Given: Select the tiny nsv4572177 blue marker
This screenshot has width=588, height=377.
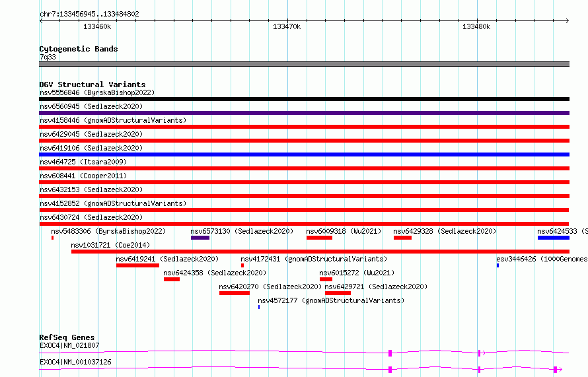Looking at the screenshot, I should (x=259, y=307).
